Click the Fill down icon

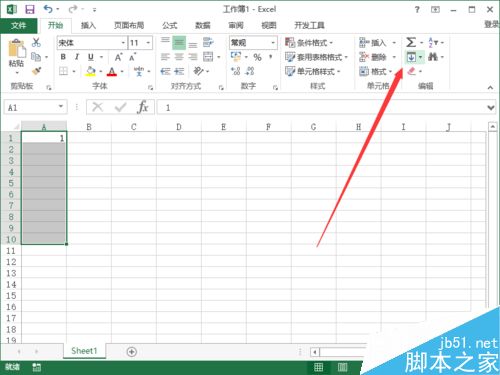pyautogui.click(x=411, y=57)
